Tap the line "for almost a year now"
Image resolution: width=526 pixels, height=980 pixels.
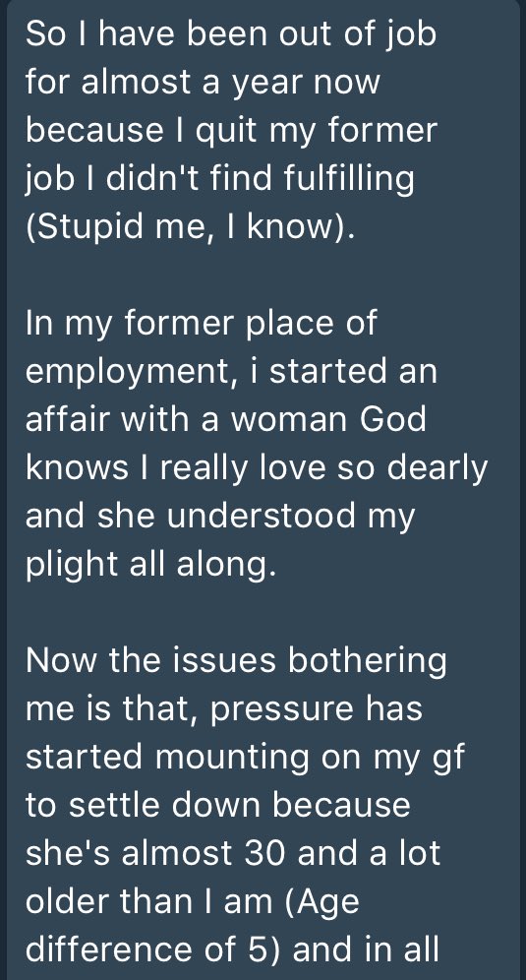click(203, 83)
